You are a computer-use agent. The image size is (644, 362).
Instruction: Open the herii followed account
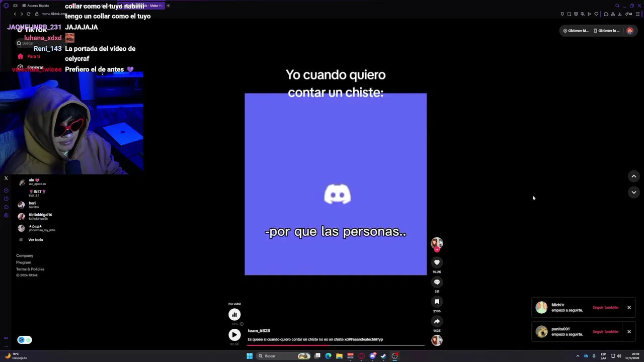(28, 205)
